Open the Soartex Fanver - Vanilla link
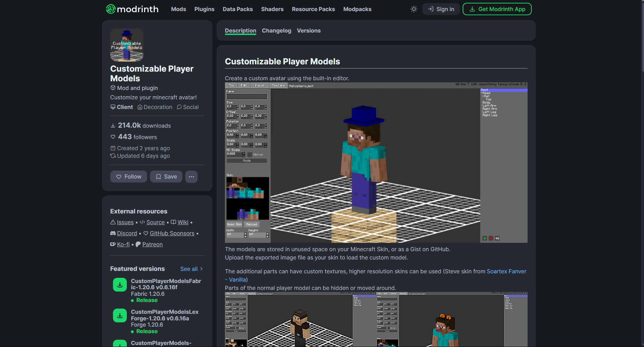 click(506, 271)
